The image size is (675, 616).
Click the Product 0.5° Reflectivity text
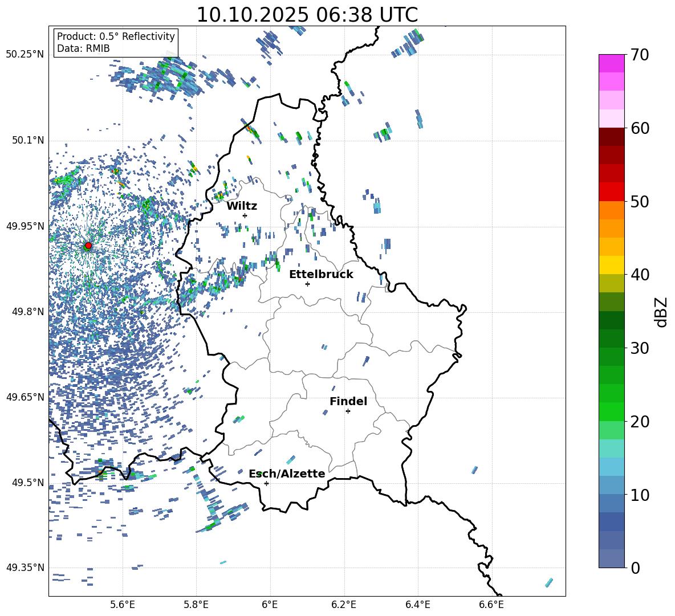tap(116, 36)
